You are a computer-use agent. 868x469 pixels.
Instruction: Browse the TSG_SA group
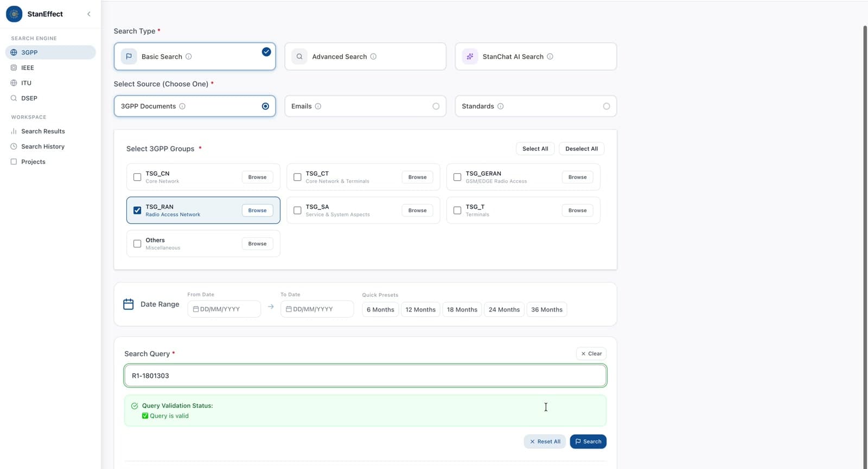[417, 210]
